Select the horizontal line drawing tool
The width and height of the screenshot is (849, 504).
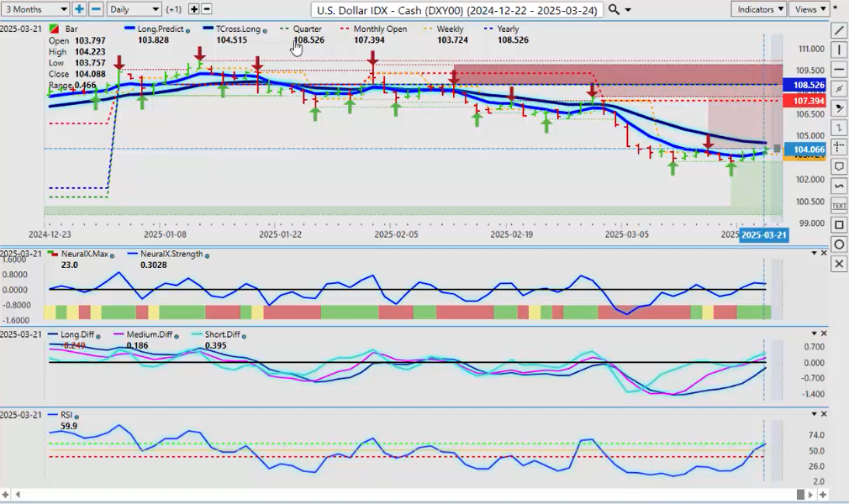click(x=838, y=69)
